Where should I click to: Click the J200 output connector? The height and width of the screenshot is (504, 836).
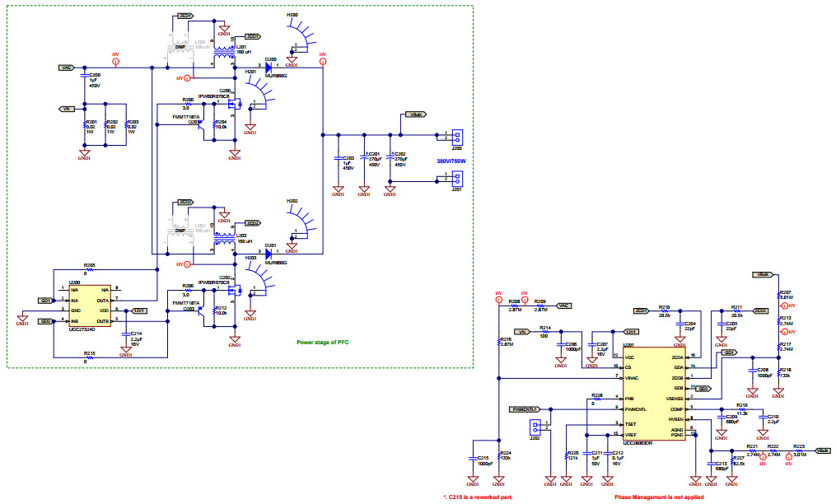pyautogui.click(x=455, y=136)
